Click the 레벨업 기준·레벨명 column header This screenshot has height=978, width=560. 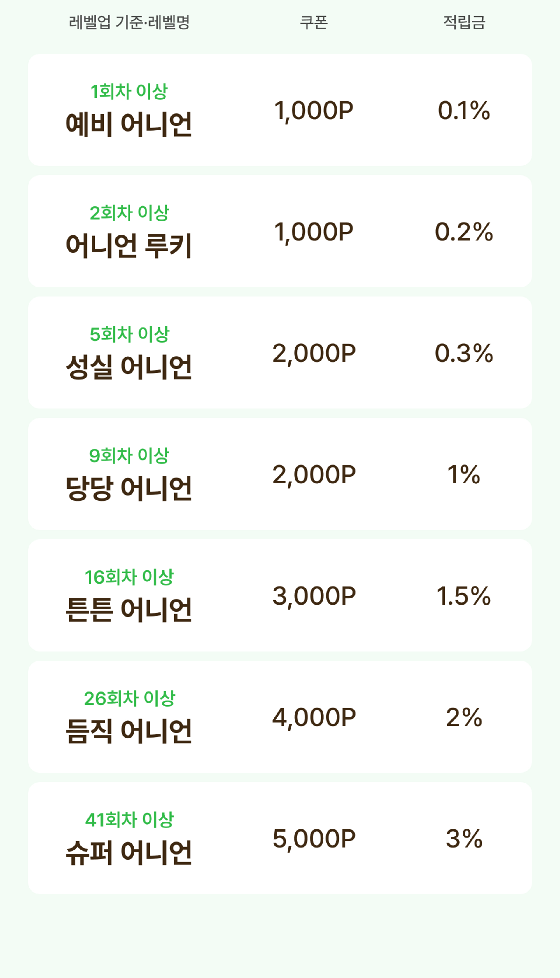tap(129, 22)
